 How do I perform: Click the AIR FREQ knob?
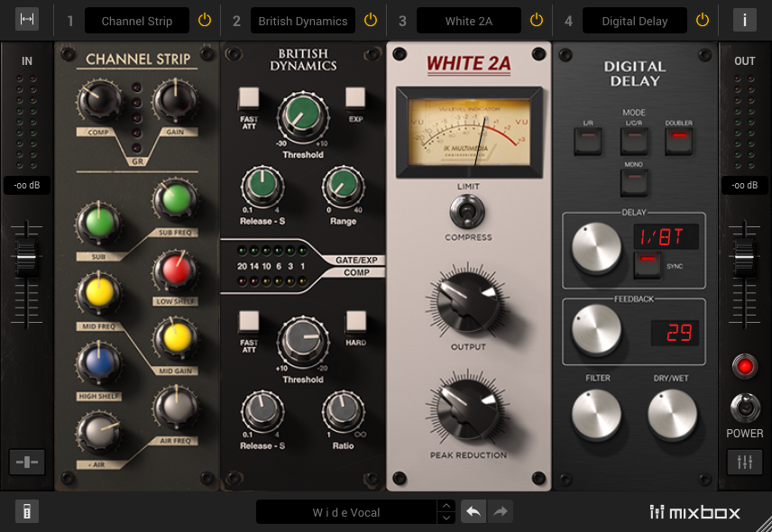point(175,408)
